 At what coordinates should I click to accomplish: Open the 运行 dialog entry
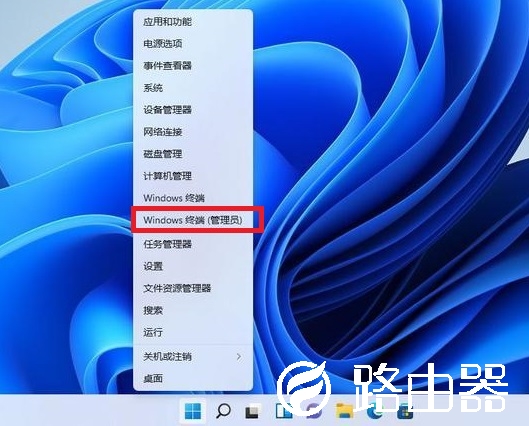click(x=193, y=333)
